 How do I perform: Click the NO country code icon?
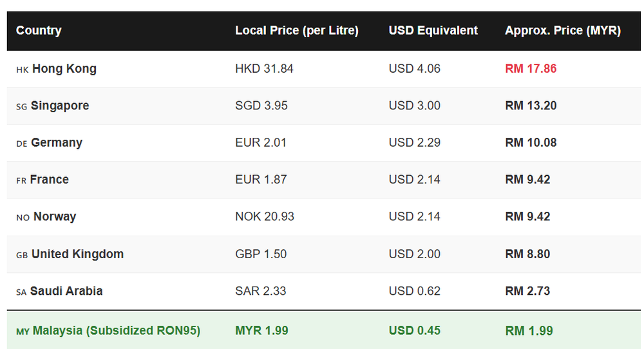tap(23, 218)
